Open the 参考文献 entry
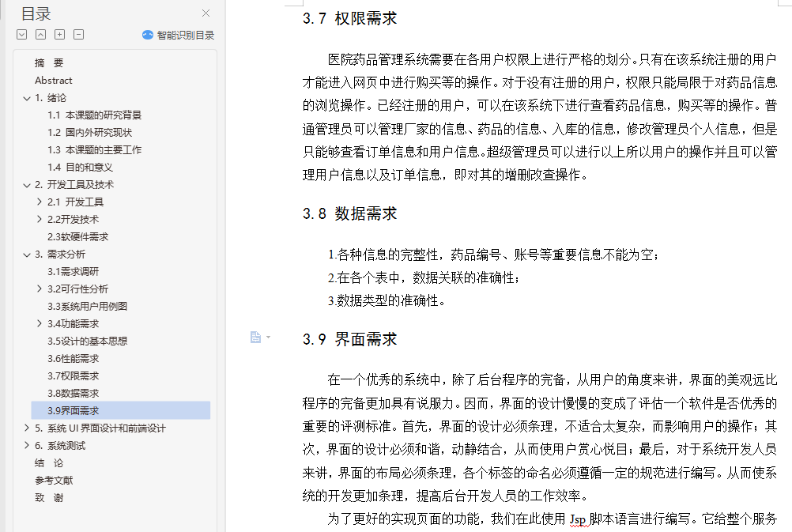792x532 pixels. (x=54, y=480)
